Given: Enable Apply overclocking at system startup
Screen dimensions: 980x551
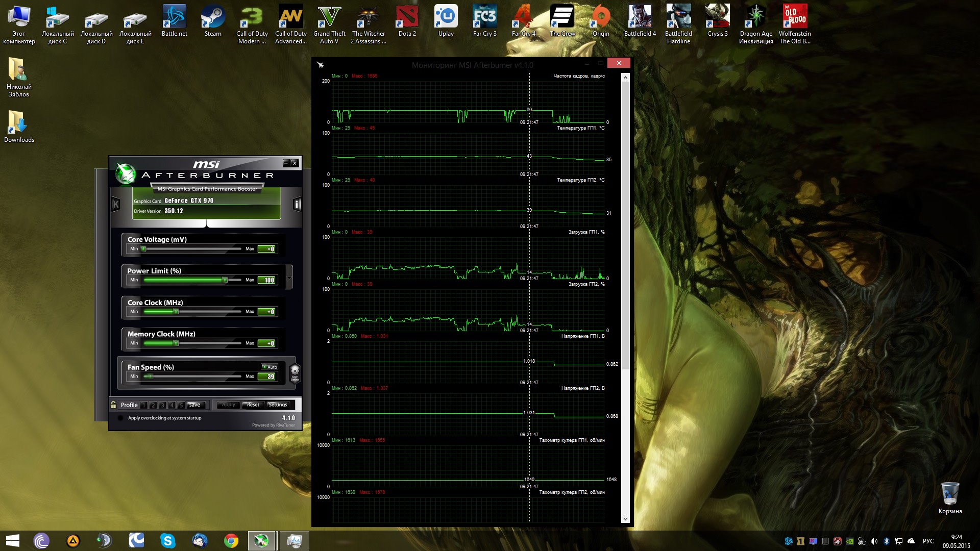Looking at the screenshot, I should click(120, 418).
